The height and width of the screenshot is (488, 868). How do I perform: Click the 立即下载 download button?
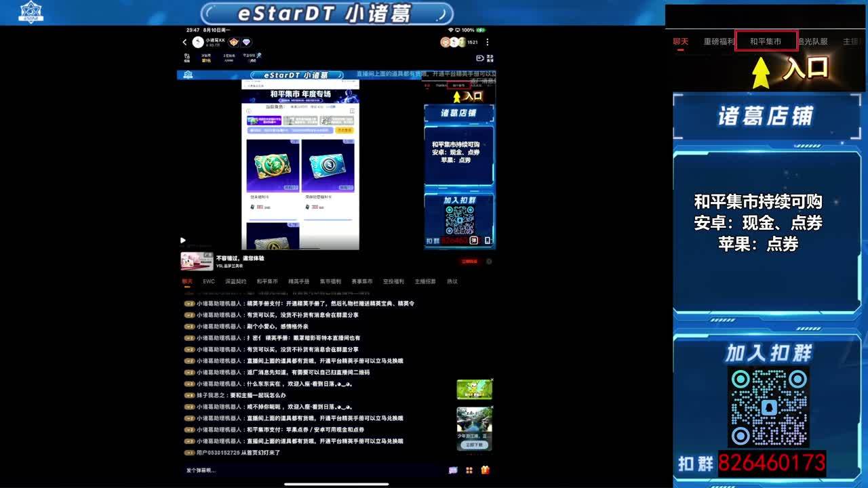[x=474, y=445]
